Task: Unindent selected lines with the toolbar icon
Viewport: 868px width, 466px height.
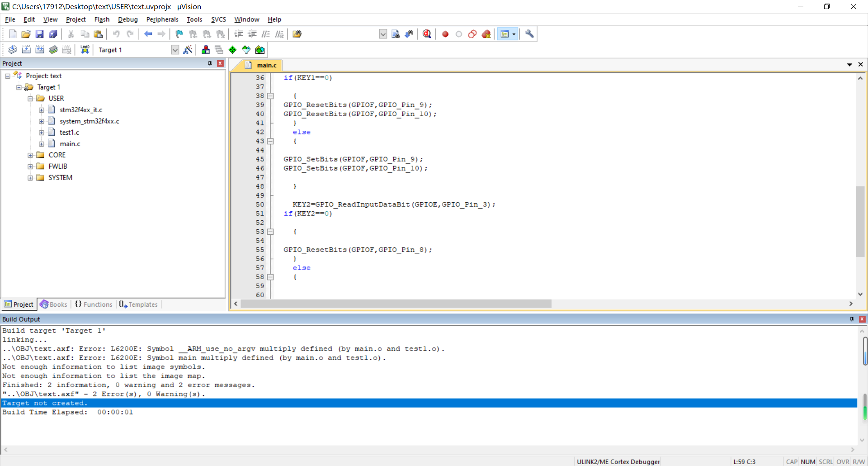Action: 252,34
